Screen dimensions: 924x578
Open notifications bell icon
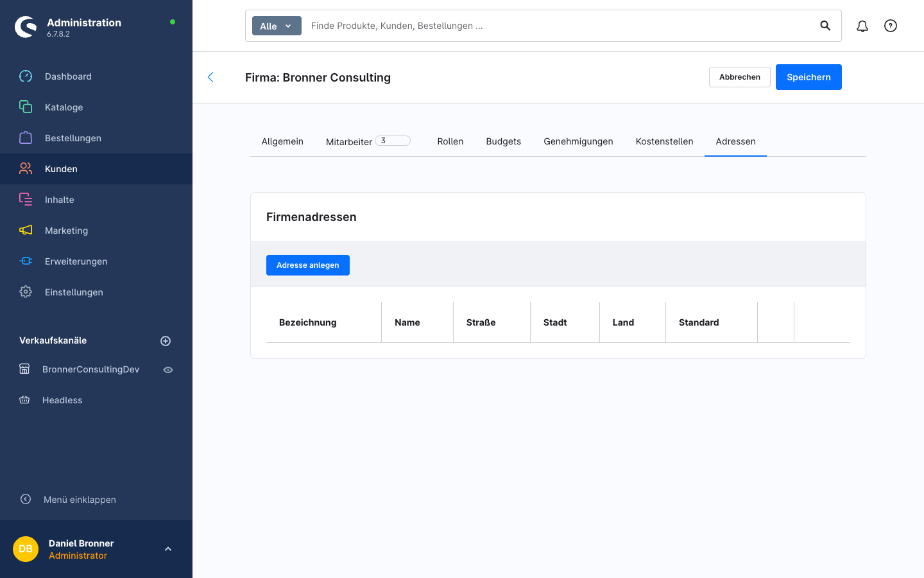862,26
